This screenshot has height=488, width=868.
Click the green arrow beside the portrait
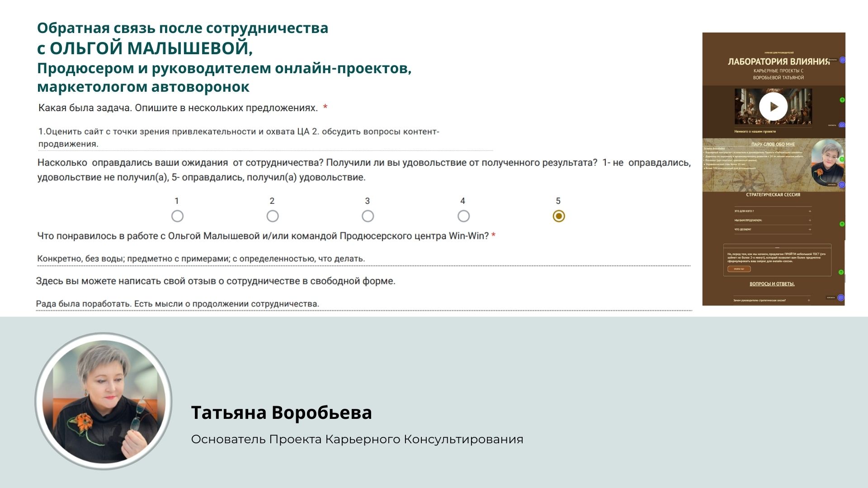(x=842, y=160)
